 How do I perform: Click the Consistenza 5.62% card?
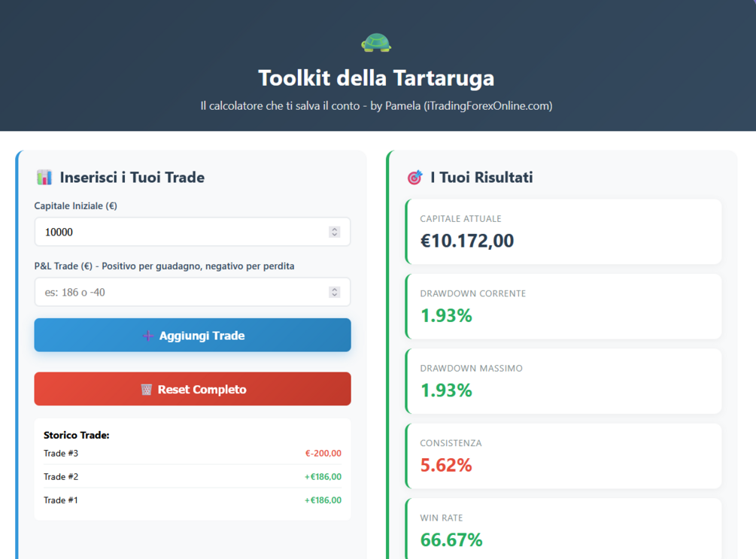click(563, 456)
